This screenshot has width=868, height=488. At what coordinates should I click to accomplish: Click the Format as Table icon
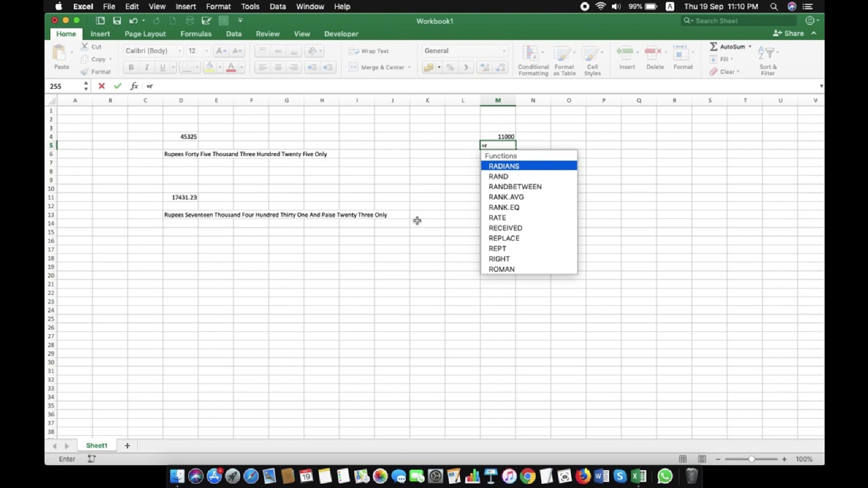[564, 61]
